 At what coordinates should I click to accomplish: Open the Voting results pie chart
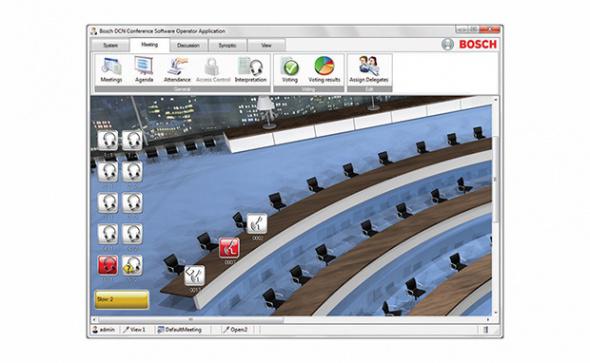(x=324, y=70)
